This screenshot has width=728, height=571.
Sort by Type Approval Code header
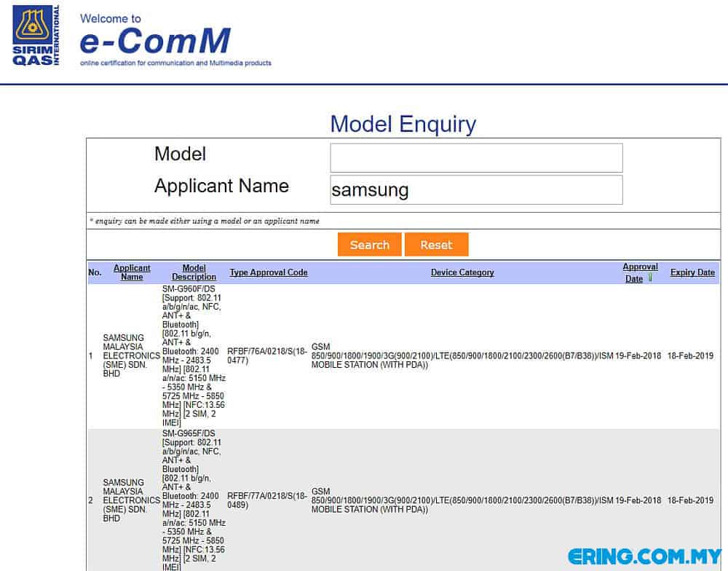click(x=269, y=272)
